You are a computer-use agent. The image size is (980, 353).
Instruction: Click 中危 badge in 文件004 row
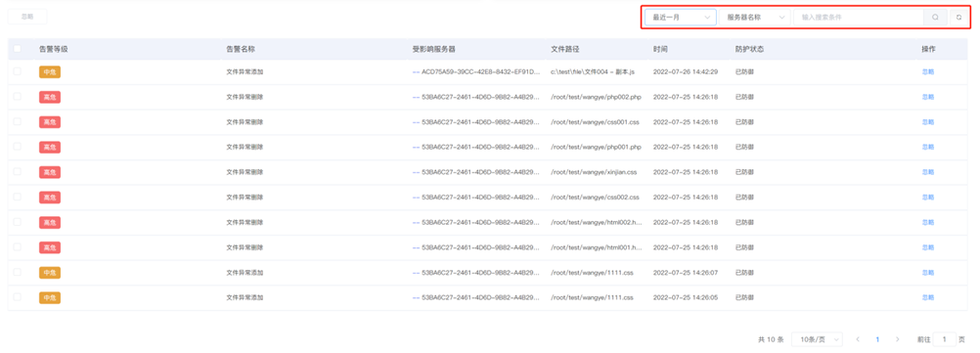(50, 71)
